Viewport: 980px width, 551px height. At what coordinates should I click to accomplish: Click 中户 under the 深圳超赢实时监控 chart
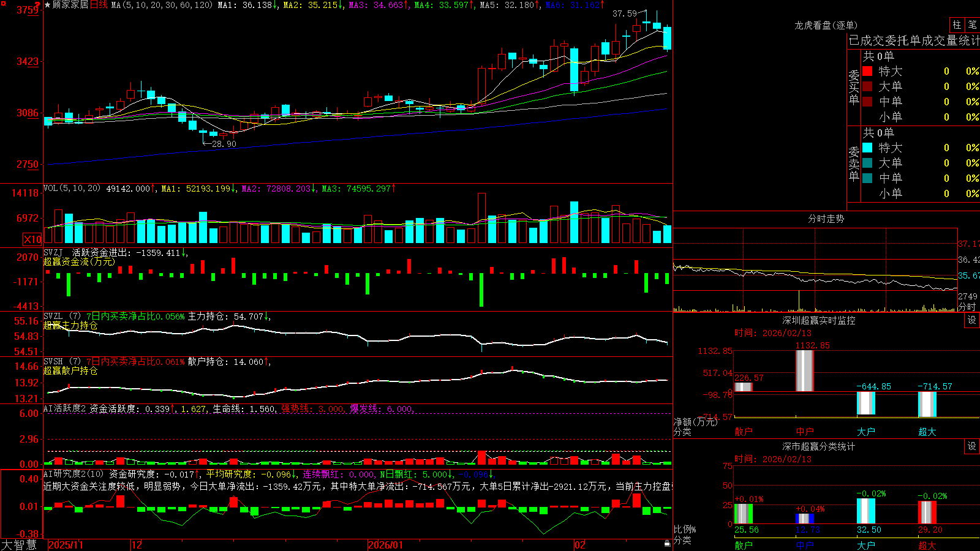805,432
